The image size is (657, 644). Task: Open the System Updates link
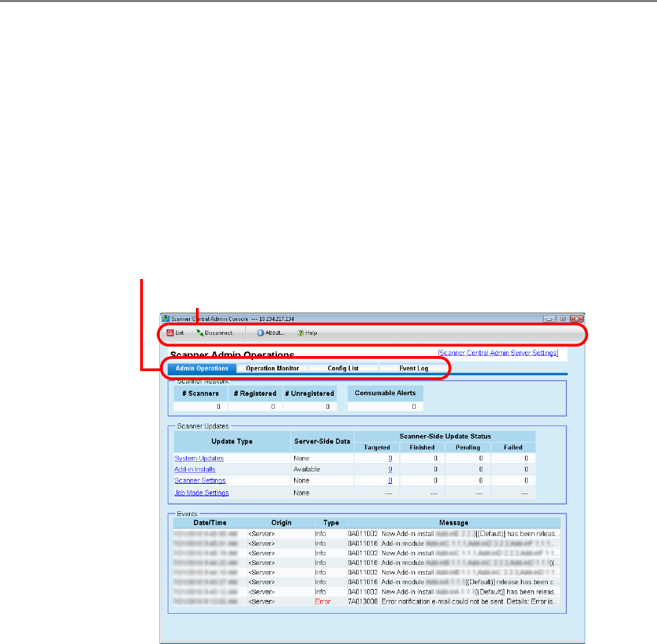[199, 458]
